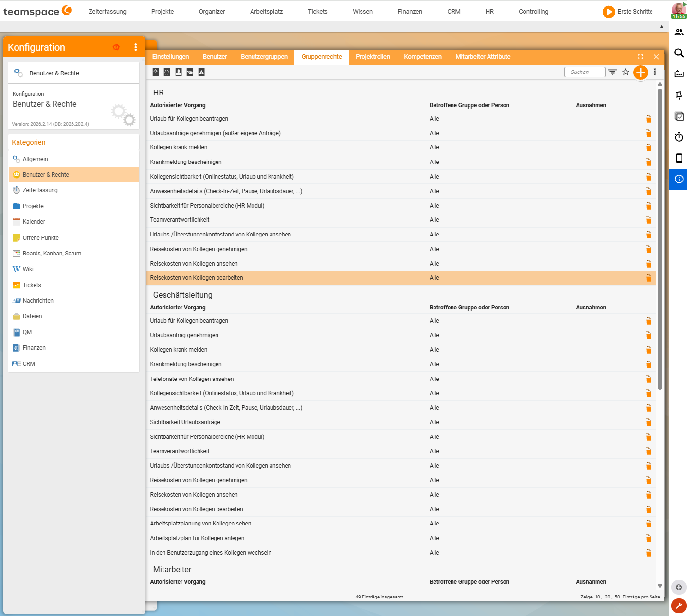The image size is (687, 616).
Task: Open the briefcase icon in the right sidebar
Action: click(679, 74)
